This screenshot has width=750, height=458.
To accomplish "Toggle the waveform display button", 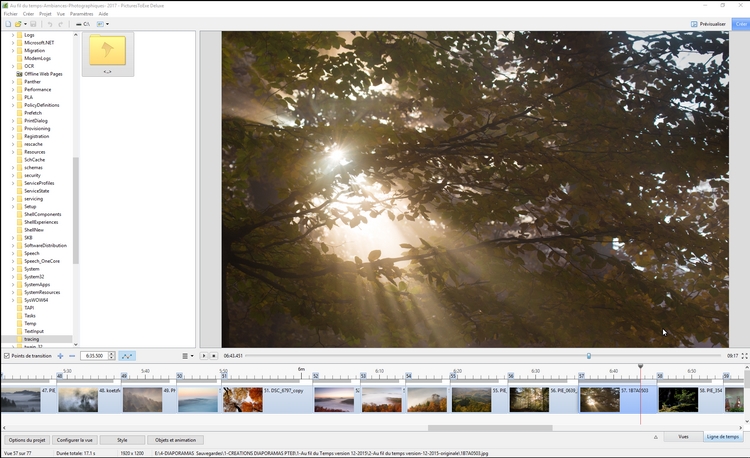I will point(127,356).
